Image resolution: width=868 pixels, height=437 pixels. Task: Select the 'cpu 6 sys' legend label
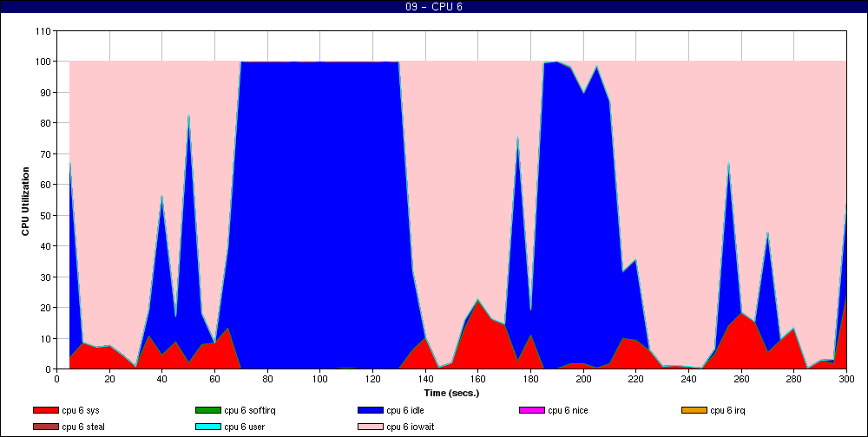coord(81,410)
